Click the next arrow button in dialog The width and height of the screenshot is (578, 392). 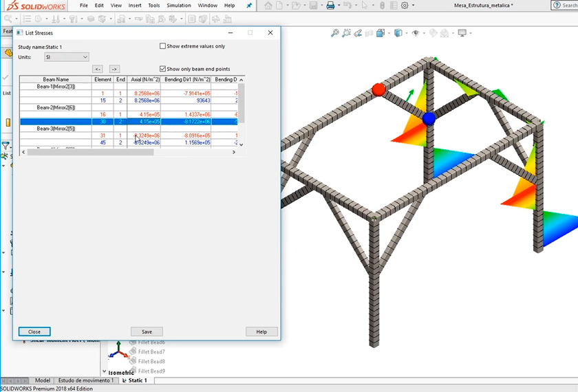click(114, 69)
